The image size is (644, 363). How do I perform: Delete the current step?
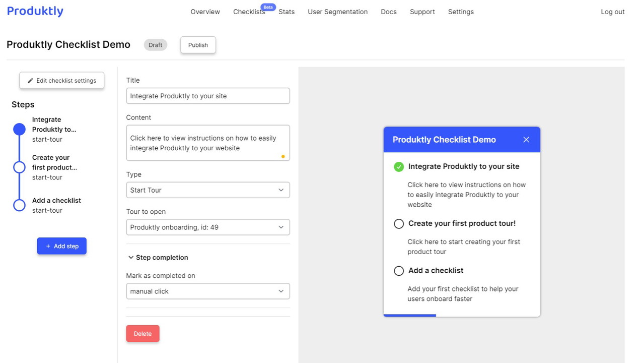[142, 334]
